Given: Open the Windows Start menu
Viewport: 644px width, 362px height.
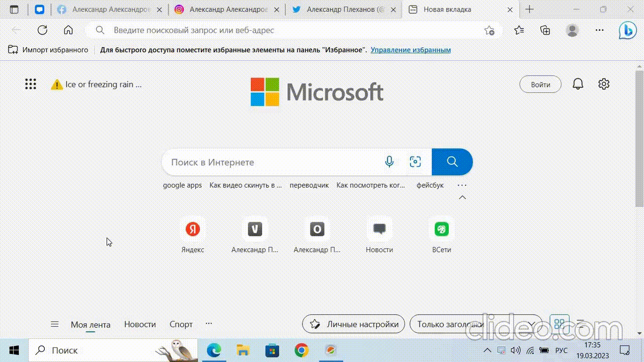Looking at the screenshot, I should click(14, 350).
